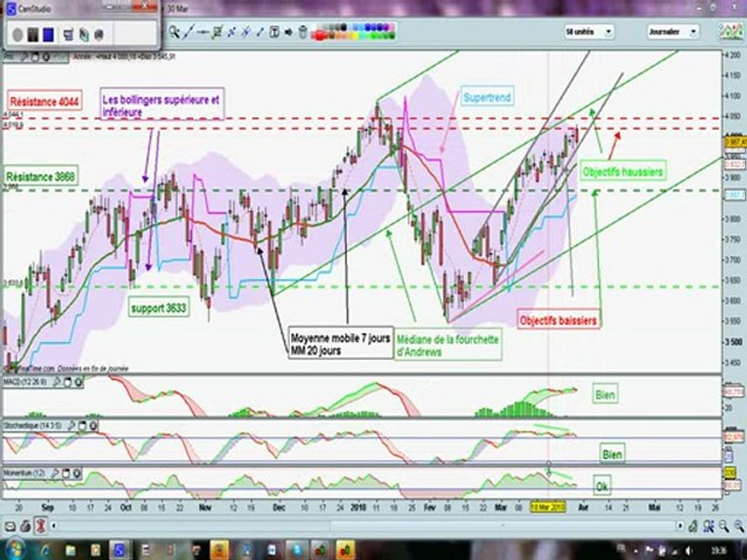Click the printer icon below the chart
Viewport: 747px width, 560px height.
[26, 527]
